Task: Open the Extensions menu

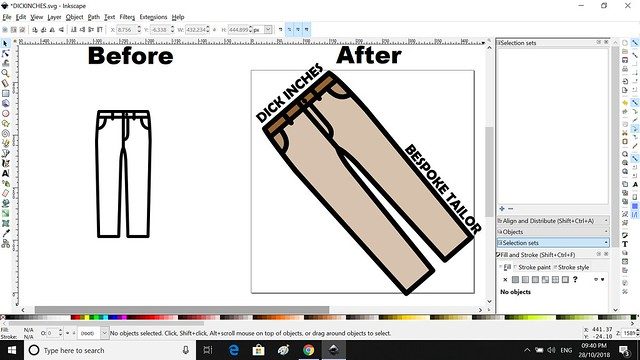Action: coord(153,17)
